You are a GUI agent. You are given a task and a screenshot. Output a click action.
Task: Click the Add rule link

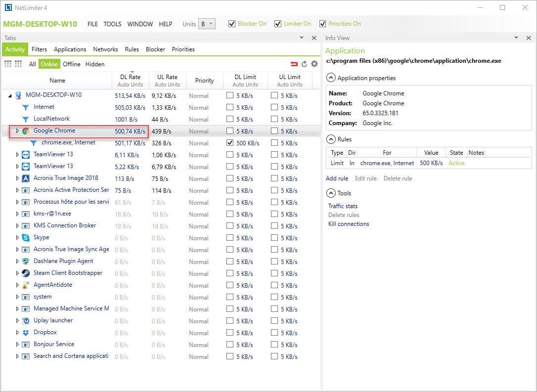tap(337, 178)
